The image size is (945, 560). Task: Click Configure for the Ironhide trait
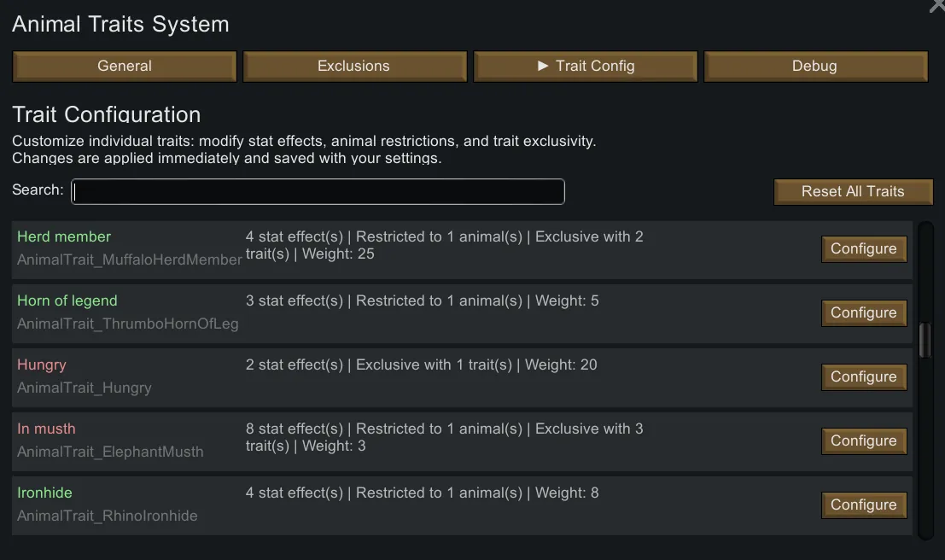(x=864, y=505)
